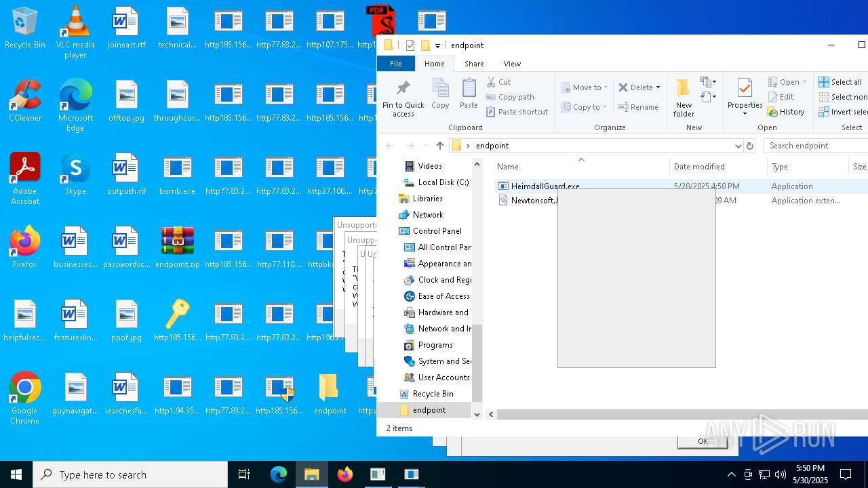Screen dimensions: 868x488
Task: Sort by the Name column header
Action: pyautogui.click(x=508, y=167)
